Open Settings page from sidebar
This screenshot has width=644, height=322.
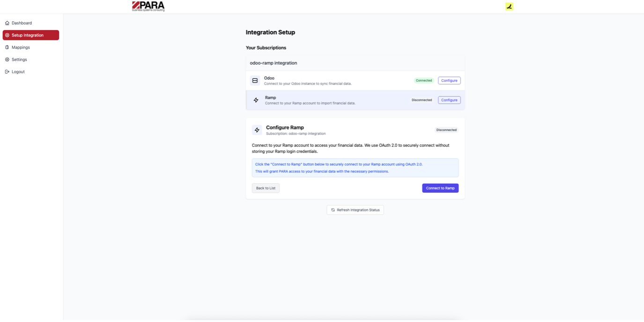click(x=31, y=60)
